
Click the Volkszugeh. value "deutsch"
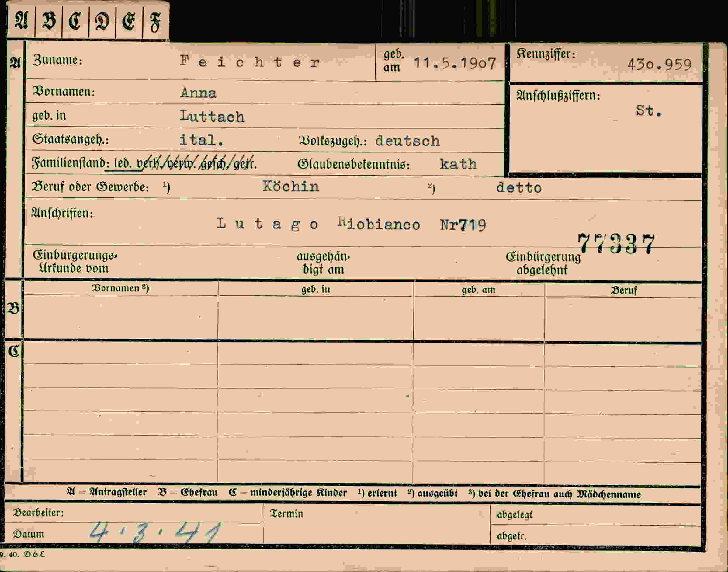[x=407, y=141]
